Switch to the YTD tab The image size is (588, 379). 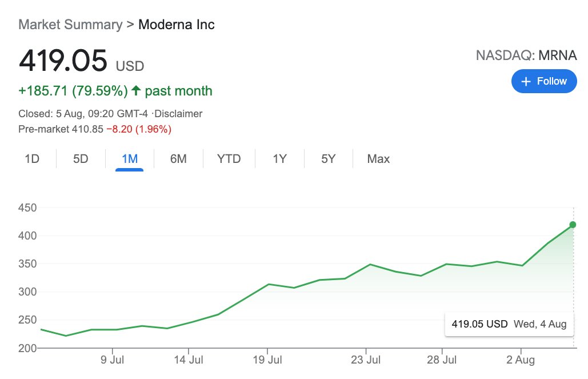coord(229,159)
